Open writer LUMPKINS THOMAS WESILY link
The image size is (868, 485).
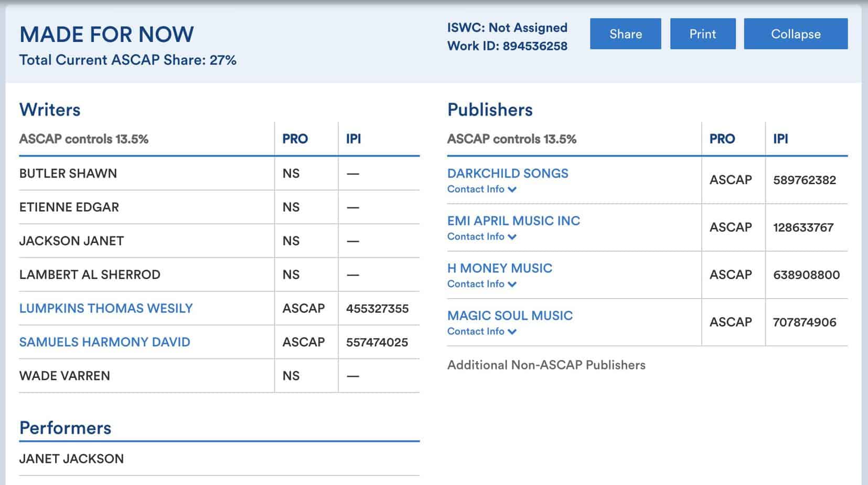pos(106,308)
